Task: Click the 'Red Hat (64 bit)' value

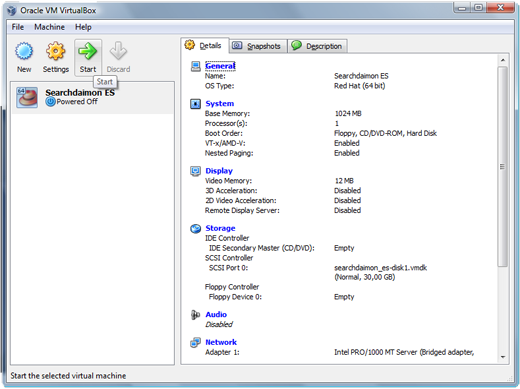Action: pyautogui.click(x=360, y=86)
